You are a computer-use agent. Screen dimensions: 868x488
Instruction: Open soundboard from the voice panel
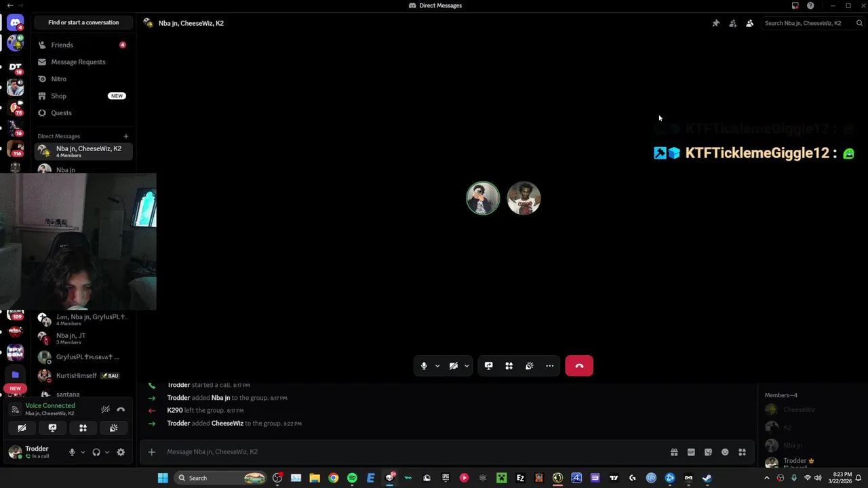click(113, 428)
